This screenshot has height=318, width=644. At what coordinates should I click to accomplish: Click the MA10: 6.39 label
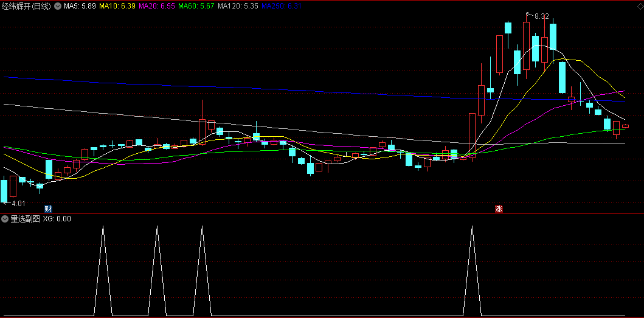pyautogui.click(x=117, y=6)
